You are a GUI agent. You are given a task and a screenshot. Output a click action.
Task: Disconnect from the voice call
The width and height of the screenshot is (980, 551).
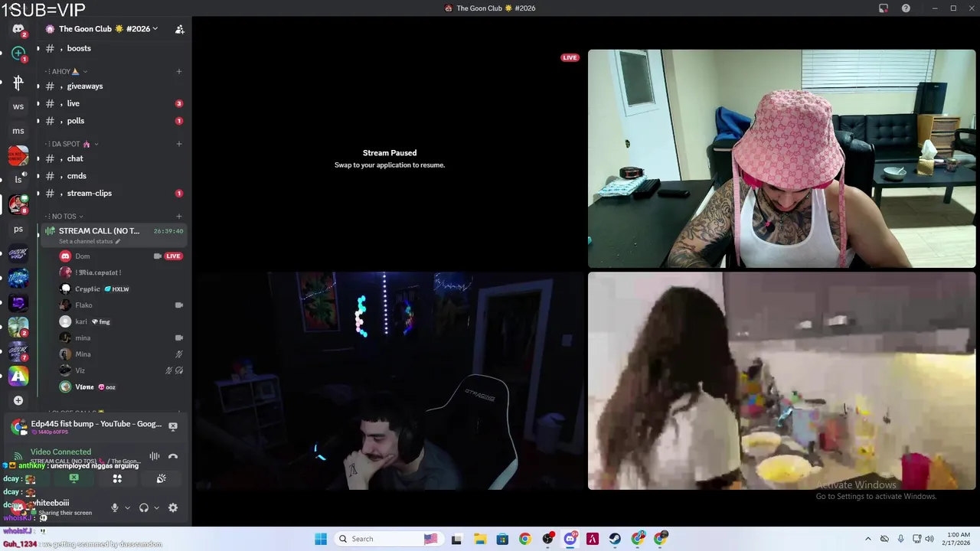[x=173, y=456]
